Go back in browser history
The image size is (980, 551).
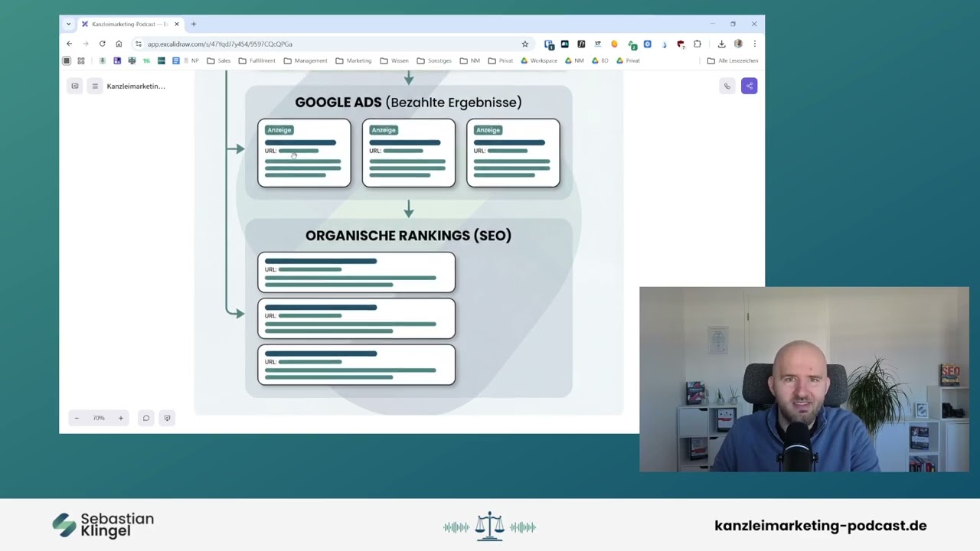[x=69, y=44]
